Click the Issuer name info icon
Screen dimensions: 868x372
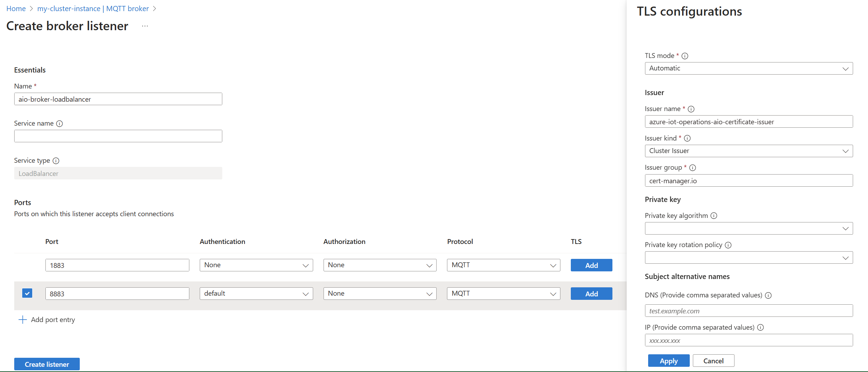click(x=691, y=109)
